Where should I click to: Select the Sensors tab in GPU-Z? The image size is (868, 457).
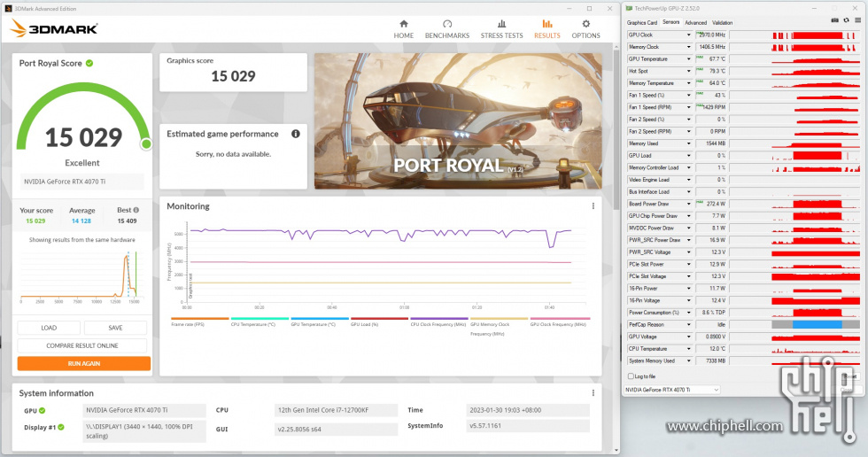point(671,22)
